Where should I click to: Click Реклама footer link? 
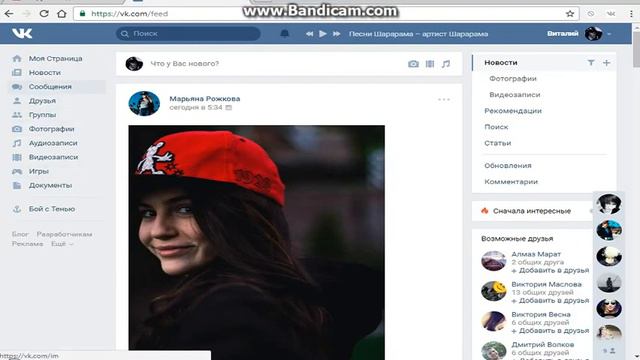coord(27,244)
